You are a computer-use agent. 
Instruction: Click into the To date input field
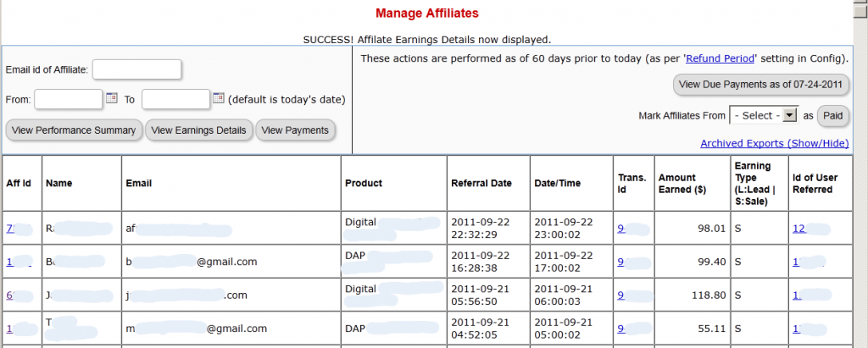175,99
